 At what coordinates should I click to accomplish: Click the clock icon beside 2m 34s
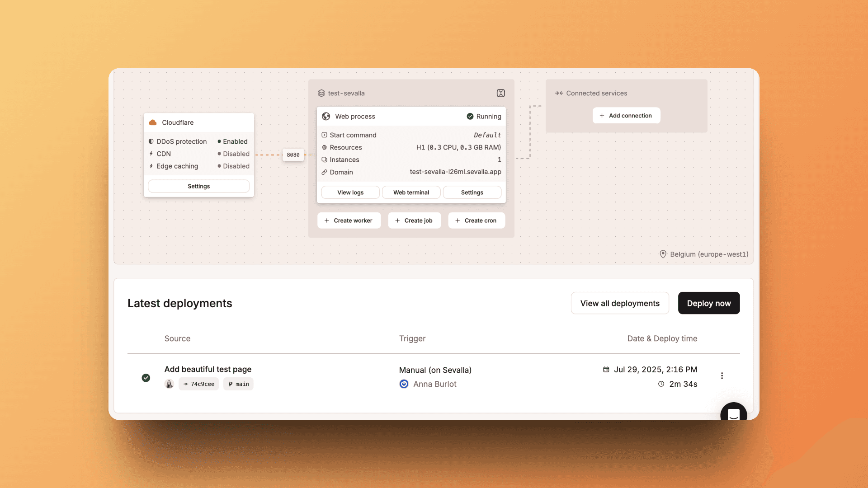pos(661,384)
